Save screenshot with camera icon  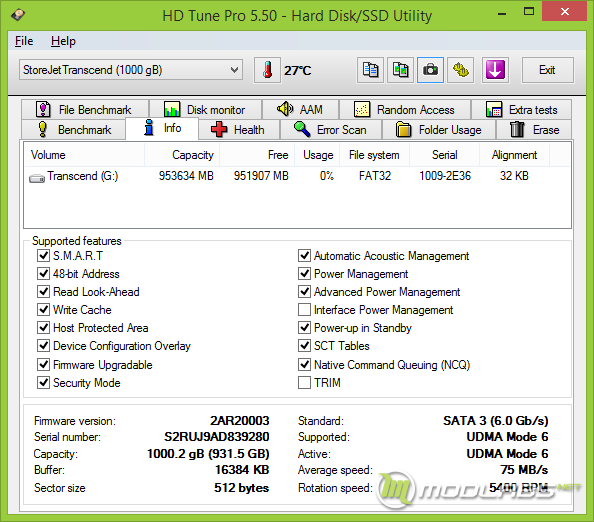point(430,70)
